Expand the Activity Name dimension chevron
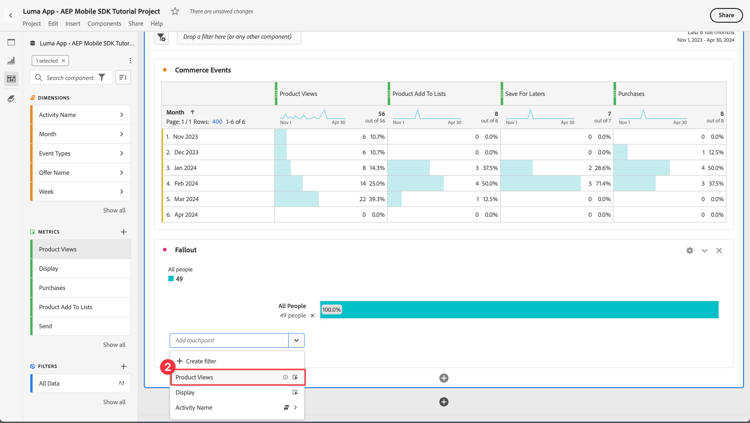Viewport: 750px width, 423px height. click(121, 115)
